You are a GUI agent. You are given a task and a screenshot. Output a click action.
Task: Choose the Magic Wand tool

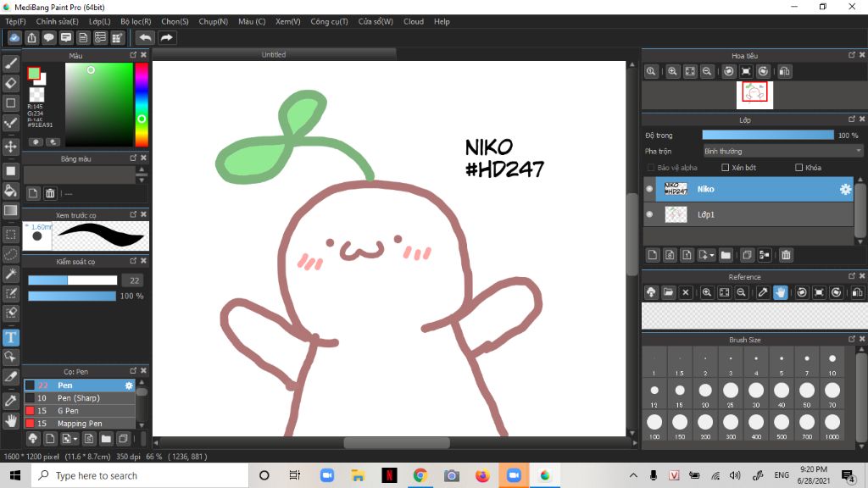10,274
